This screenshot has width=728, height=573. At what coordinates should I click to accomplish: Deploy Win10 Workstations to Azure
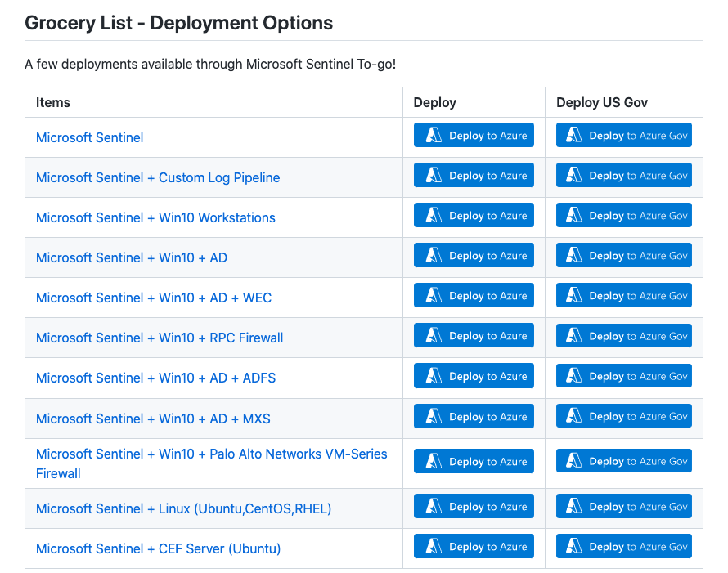474,216
